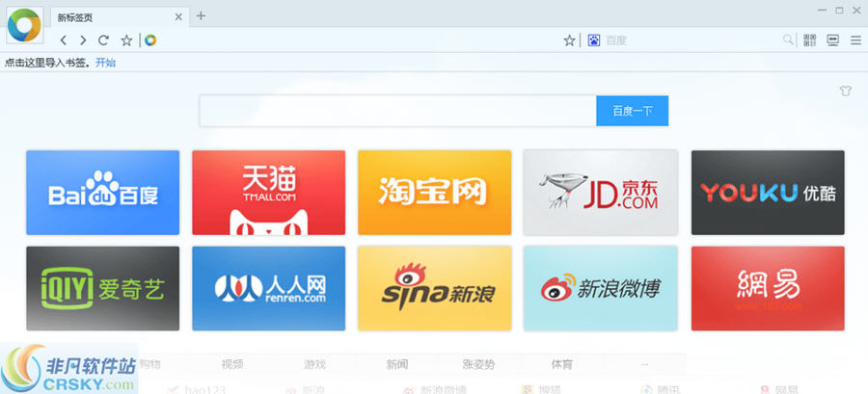Reload the page with the refresh icon
868x394 pixels.
pos(103,40)
